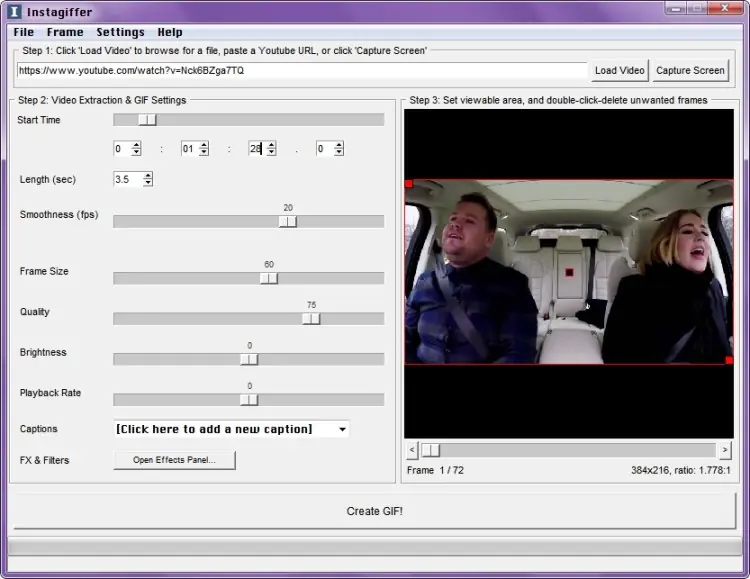Open the Help menu

click(170, 32)
